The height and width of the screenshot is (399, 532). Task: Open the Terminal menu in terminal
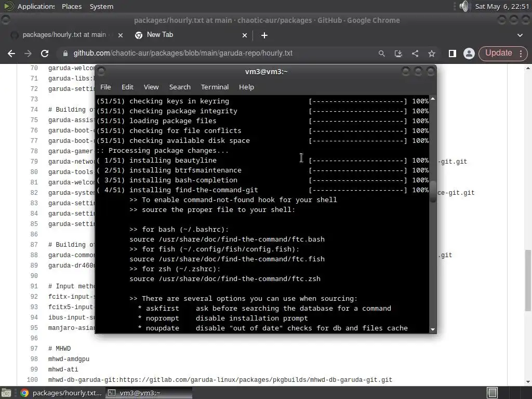(215, 87)
